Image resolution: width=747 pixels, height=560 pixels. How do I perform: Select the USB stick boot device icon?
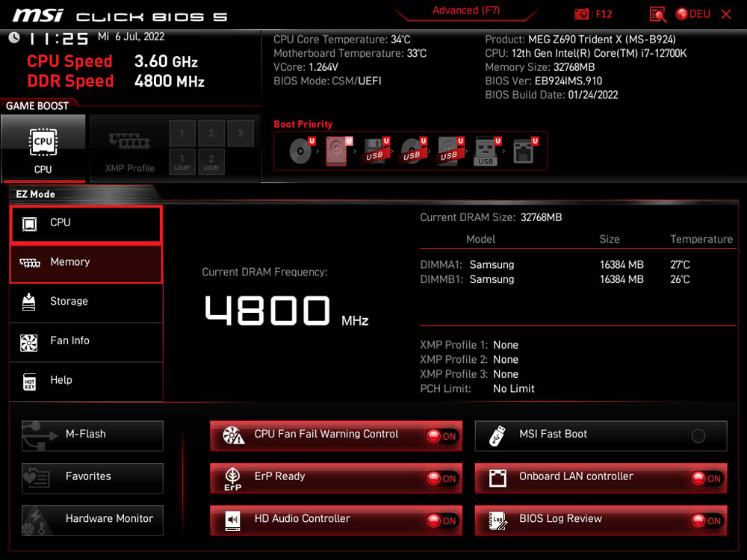point(486,152)
